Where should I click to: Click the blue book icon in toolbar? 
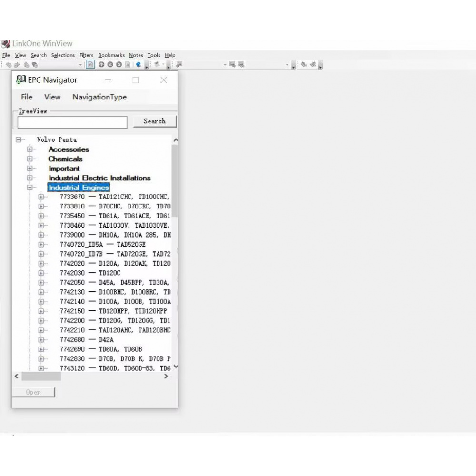(x=138, y=65)
